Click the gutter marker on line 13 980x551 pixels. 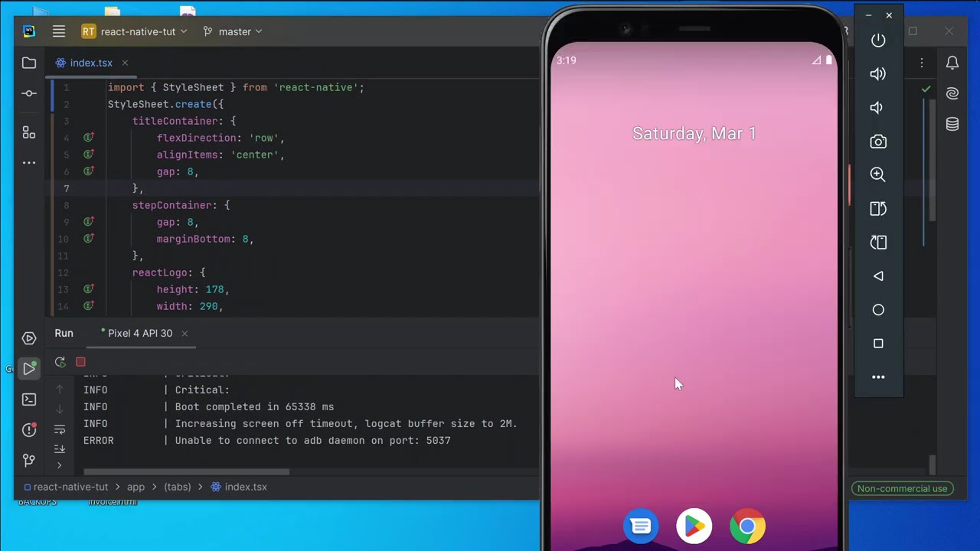point(89,289)
